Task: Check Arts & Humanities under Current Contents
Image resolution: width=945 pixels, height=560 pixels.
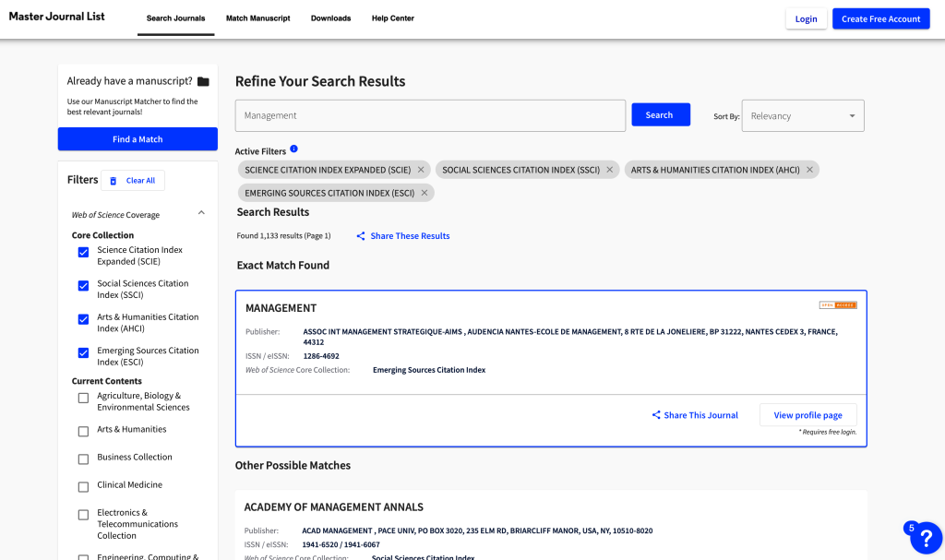Action: click(83, 432)
